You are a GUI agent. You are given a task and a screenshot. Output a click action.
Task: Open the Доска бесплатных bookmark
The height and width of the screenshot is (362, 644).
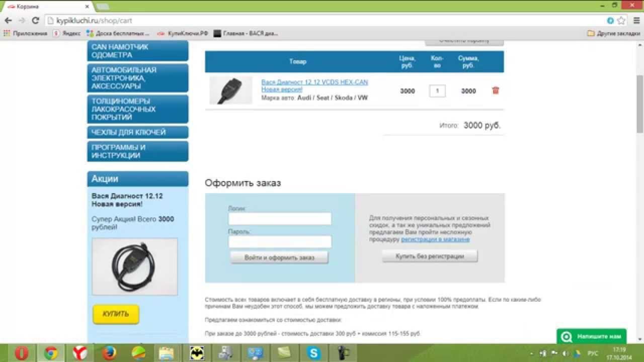(x=118, y=34)
